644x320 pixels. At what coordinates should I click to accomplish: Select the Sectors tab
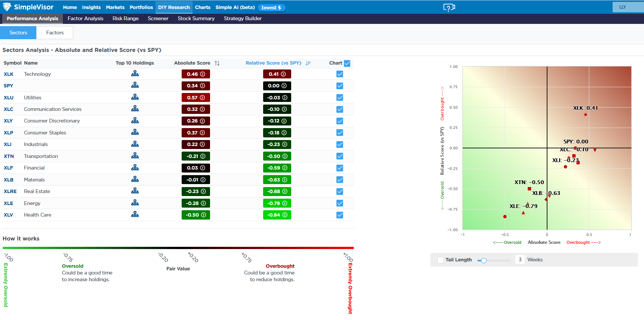click(18, 32)
